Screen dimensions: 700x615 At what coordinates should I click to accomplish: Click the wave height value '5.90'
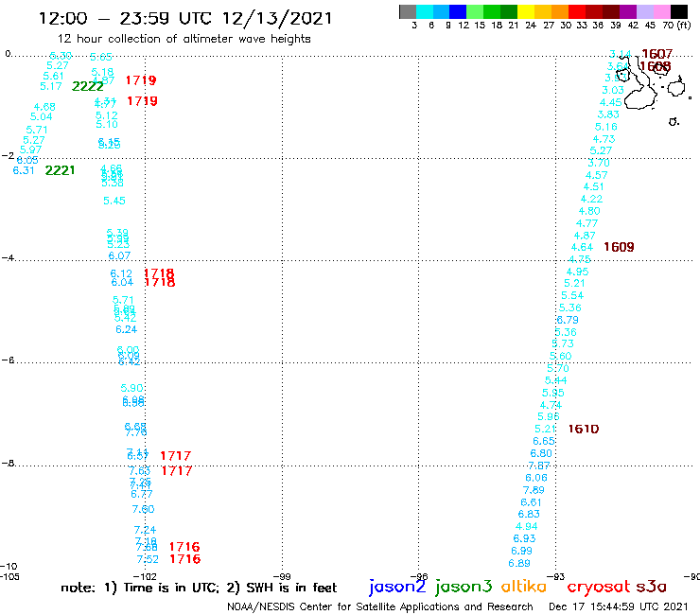[131, 388]
